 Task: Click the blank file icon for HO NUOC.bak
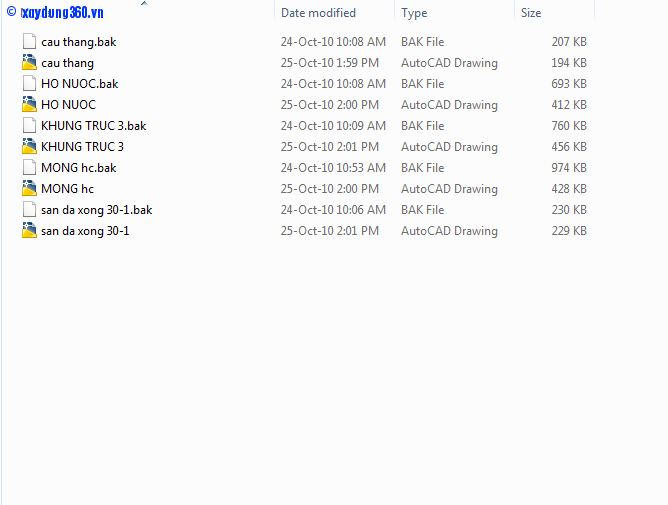[x=29, y=84]
